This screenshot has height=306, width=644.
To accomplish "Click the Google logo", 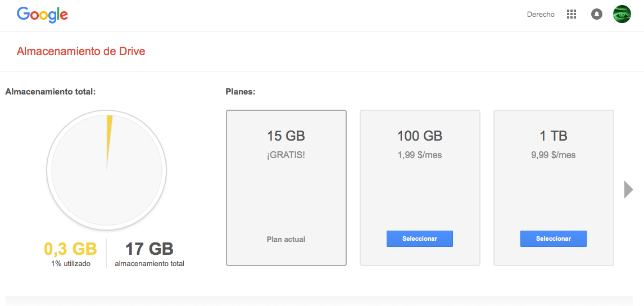I will click(42, 15).
